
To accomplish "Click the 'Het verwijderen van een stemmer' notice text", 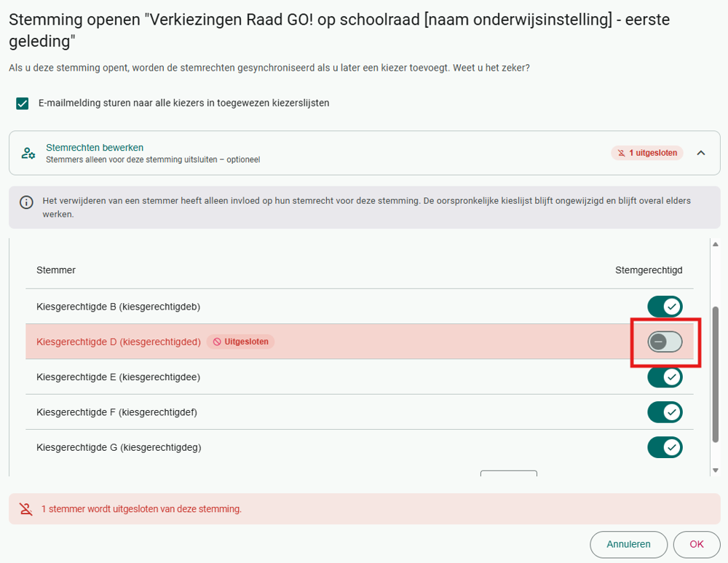I will 367,207.
